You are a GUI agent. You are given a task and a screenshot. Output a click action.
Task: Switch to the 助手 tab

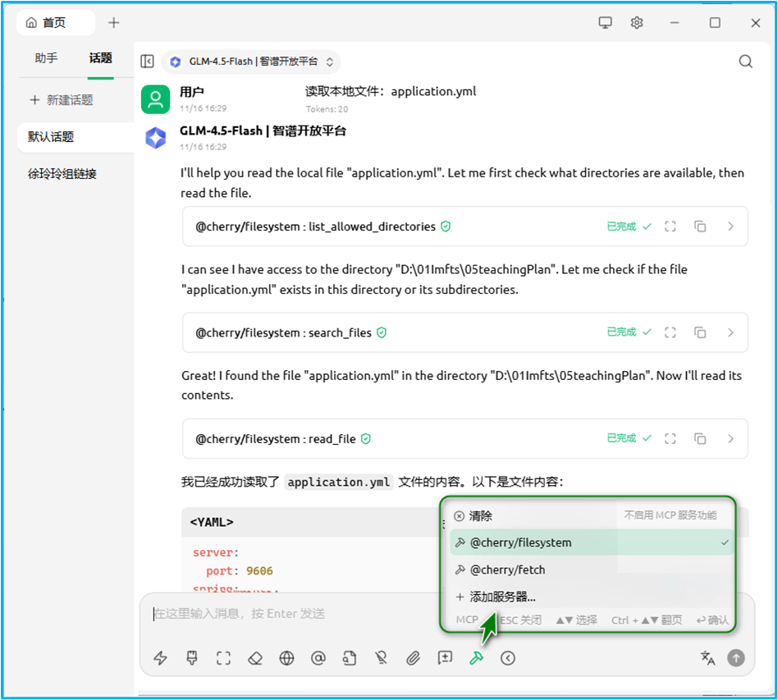[x=46, y=58]
